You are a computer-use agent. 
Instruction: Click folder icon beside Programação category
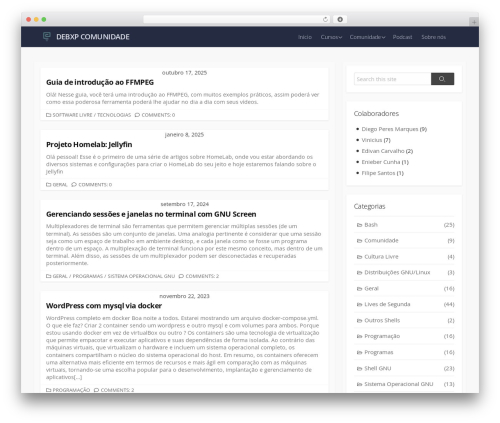pyautogui.click(x=359, y=336)
